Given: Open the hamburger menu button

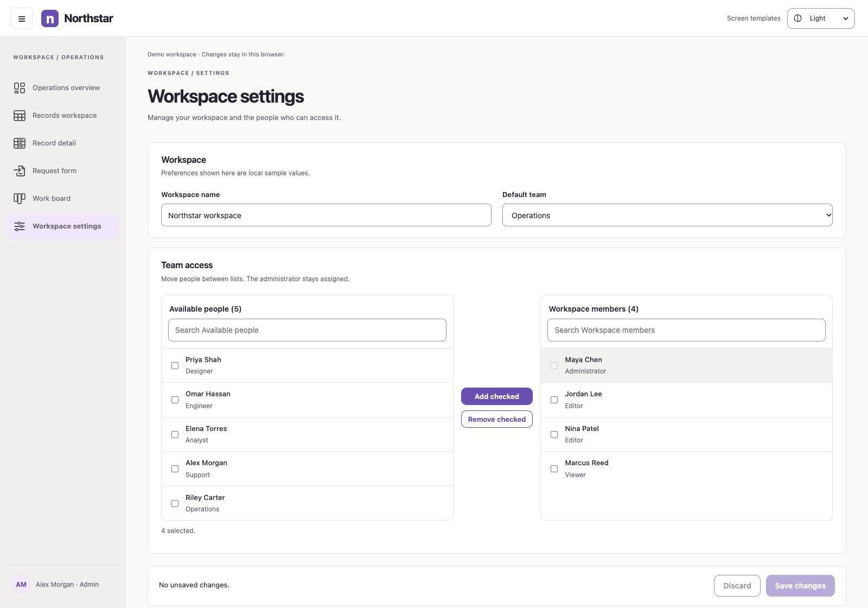Looking at the screenshot, I should 22,18.
